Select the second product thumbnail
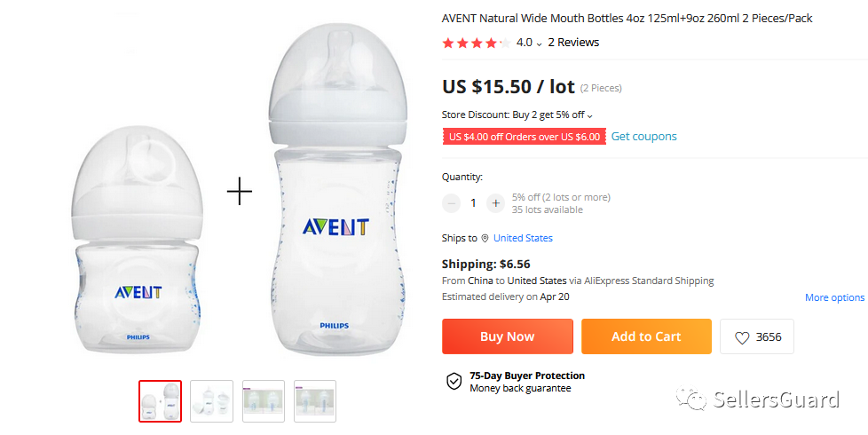This screenshot has height=435, width=868. [212, 401]
